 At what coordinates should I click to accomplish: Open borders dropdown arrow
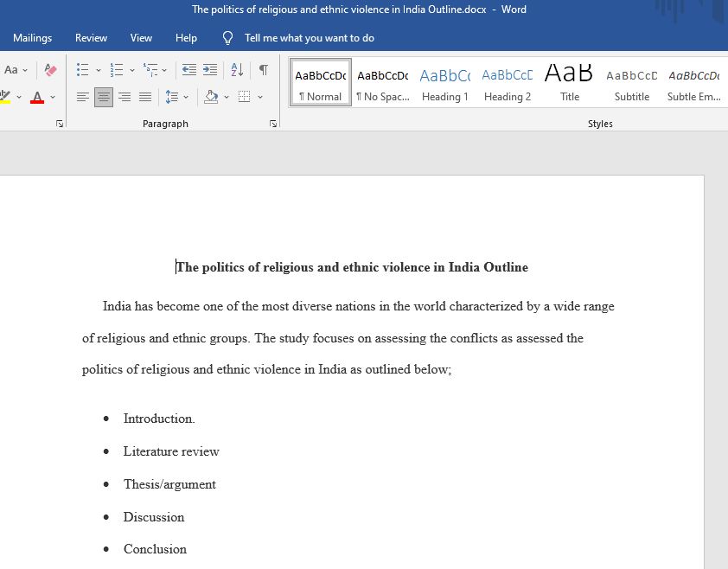[x=260, y=97]
